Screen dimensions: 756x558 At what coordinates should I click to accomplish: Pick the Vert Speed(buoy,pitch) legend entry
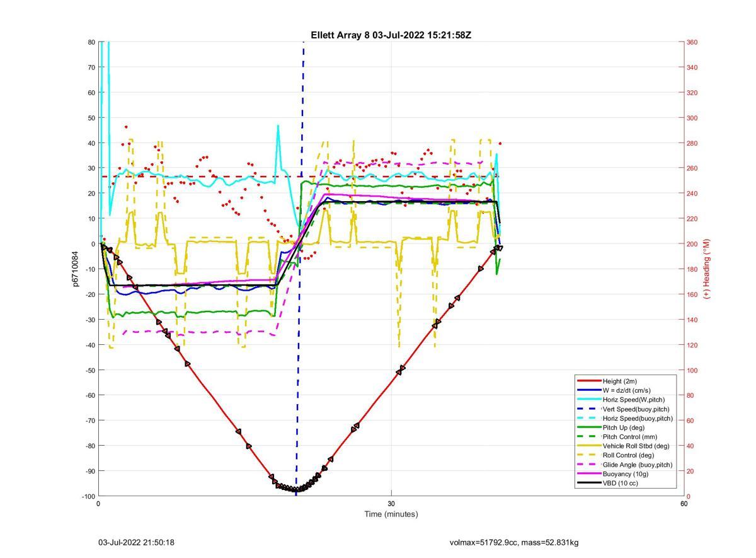624,409
